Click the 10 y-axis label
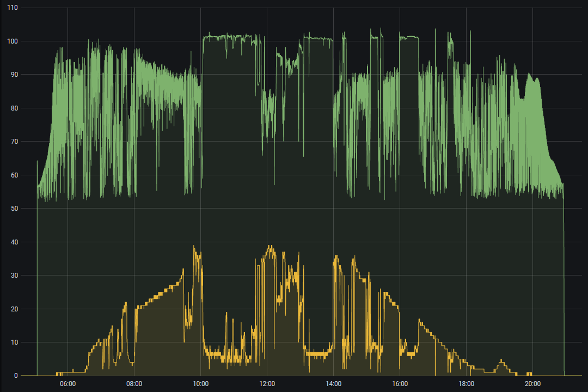The height and width of the screenshot is (392, 588). coord(14,342)
